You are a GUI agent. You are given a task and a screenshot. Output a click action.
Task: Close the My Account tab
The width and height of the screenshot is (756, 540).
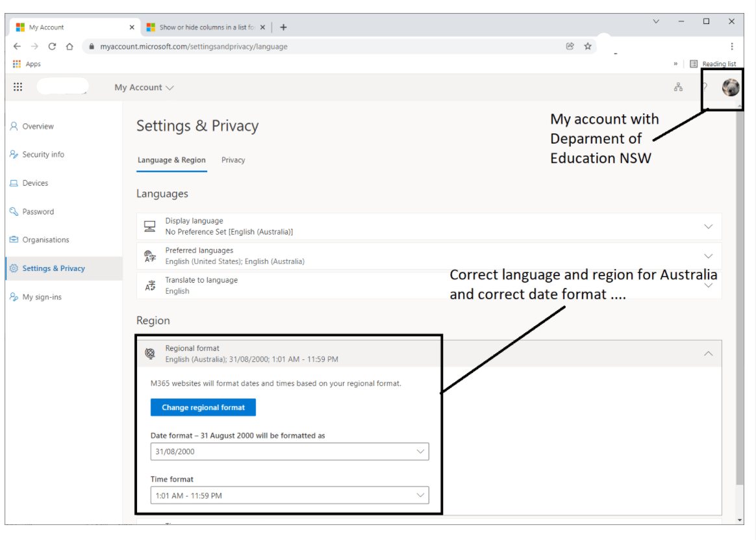132,27
